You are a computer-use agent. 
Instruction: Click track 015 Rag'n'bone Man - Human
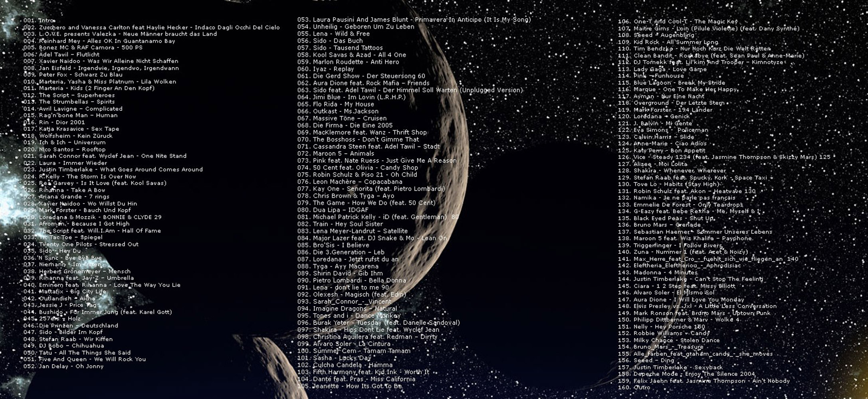pyautogui.click(x=70, y=115)
